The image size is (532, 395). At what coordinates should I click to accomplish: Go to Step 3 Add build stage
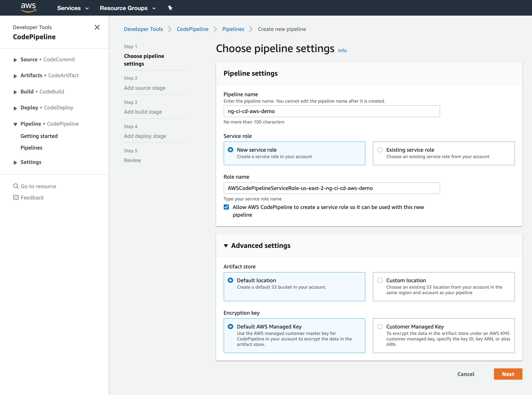[x=143, y=112]
